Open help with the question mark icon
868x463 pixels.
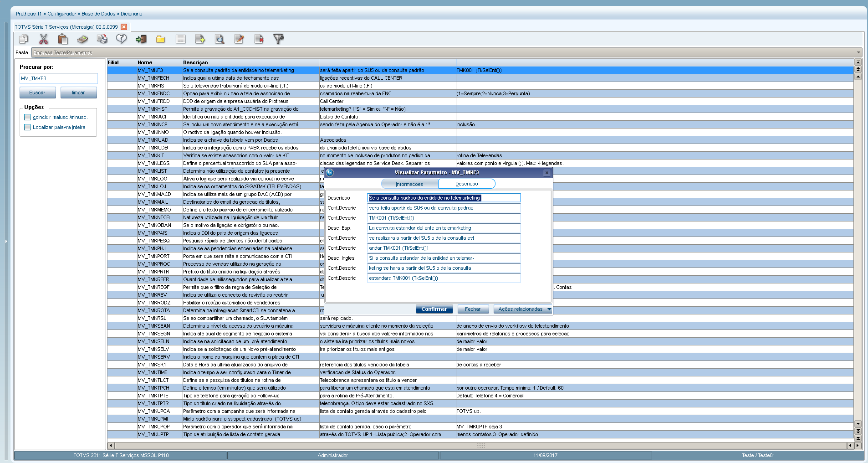[121, 39]
